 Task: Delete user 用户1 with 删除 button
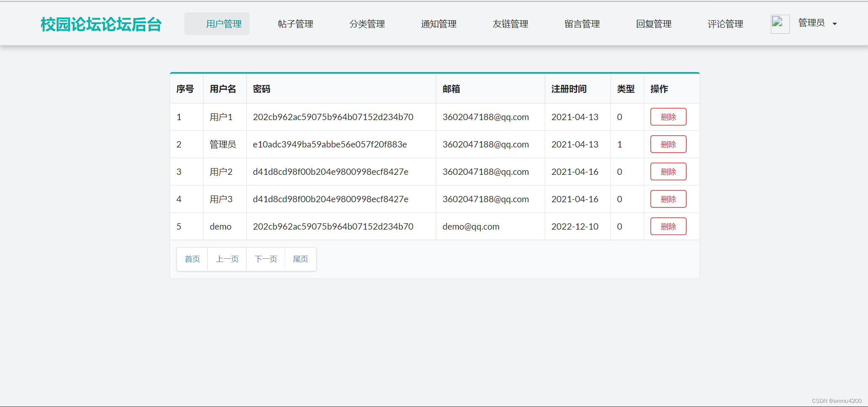pos(668,117)
